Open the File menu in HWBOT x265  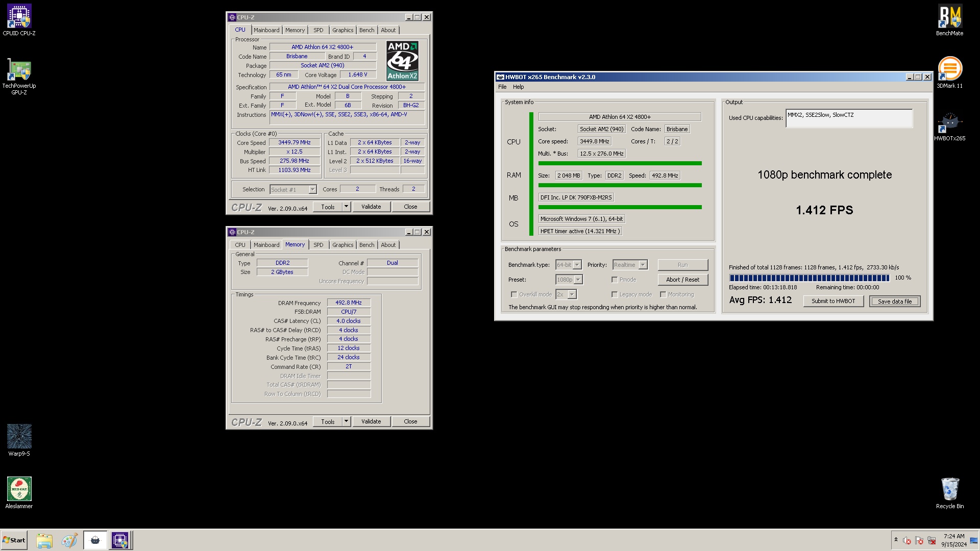coord(502,87)
